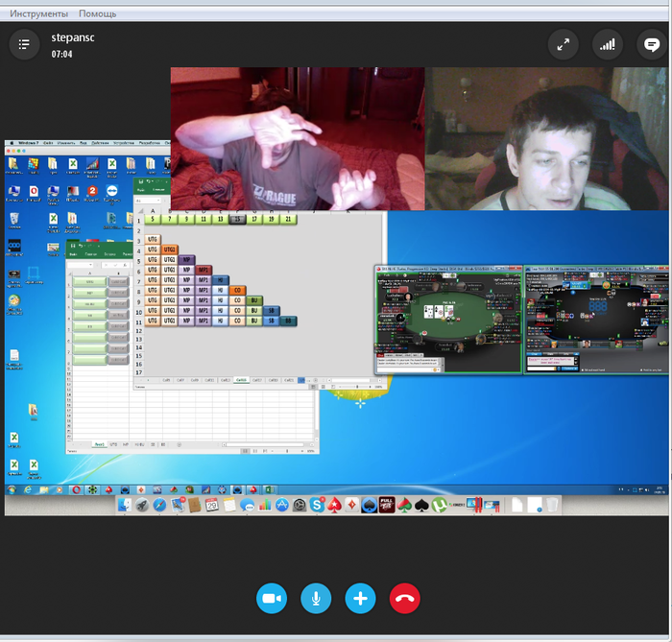
Task: Open the Skype contacts list icon
Action: 24,44
